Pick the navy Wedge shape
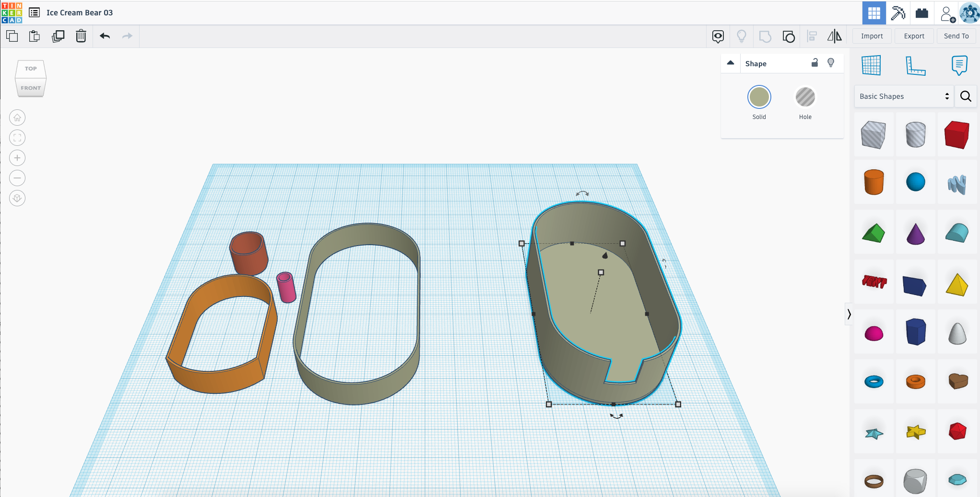The image size is (980, 497). (915, 285)
